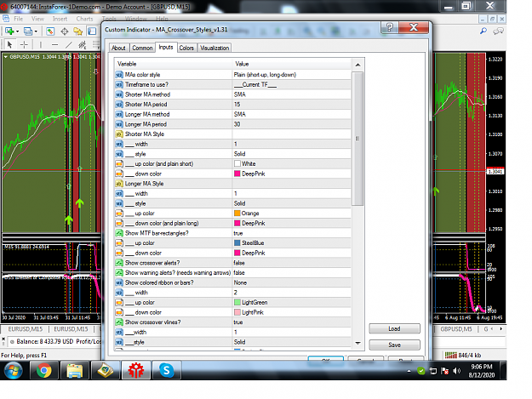Viewport: 532px width, 399px height.
Task: Open the Profiles toolbar icon
Action: tap(28, 31)
